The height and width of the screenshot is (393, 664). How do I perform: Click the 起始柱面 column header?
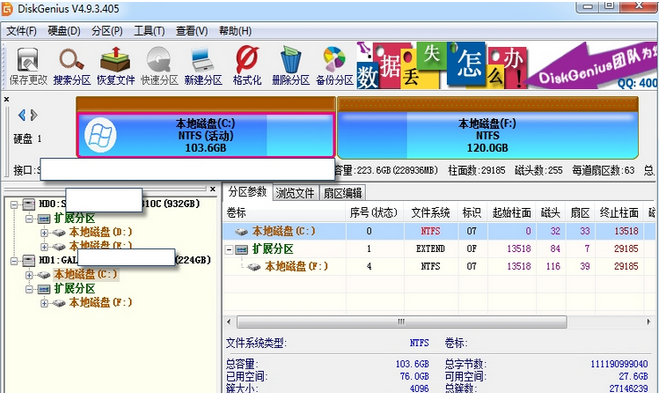click(x=512, y=213)
